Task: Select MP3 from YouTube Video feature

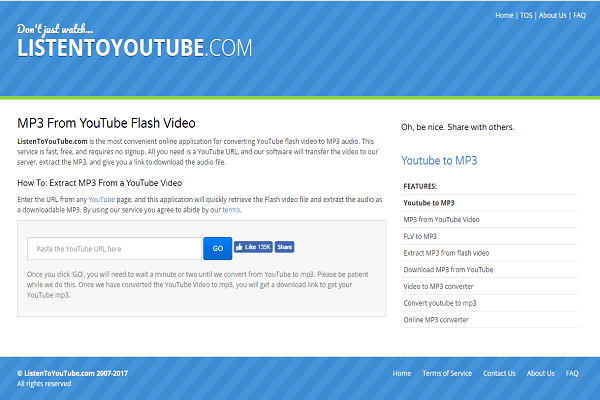Action: tap(441, 219)
